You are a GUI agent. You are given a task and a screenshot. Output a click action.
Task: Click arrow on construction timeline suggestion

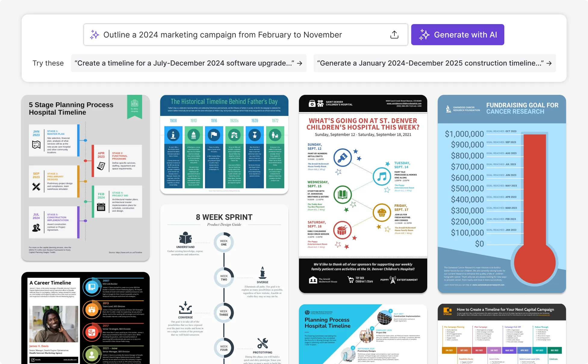(549, 63)
